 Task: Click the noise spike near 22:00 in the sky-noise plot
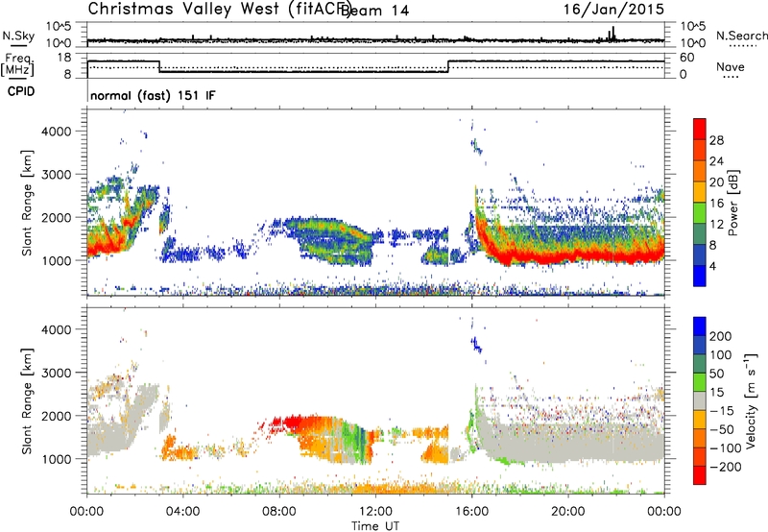[612, 34]
